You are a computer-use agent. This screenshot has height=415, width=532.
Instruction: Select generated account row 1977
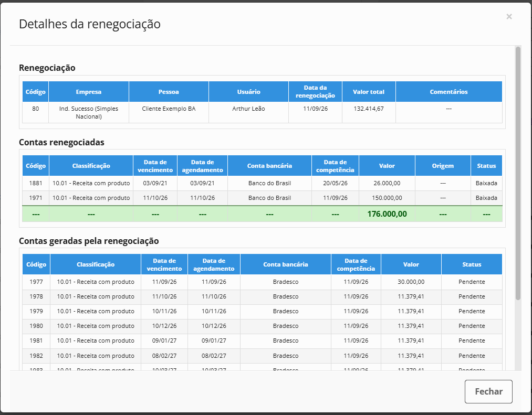(x=262, y=282)
